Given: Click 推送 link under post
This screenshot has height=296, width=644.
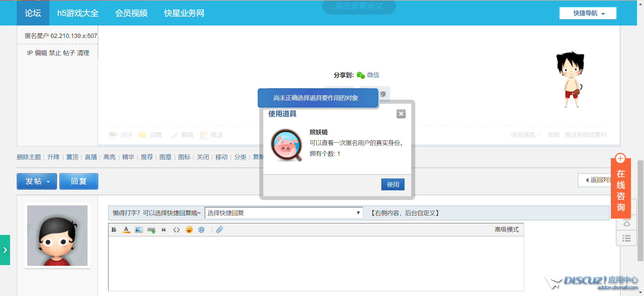Looking at the screenshot, I should (212, 135).
